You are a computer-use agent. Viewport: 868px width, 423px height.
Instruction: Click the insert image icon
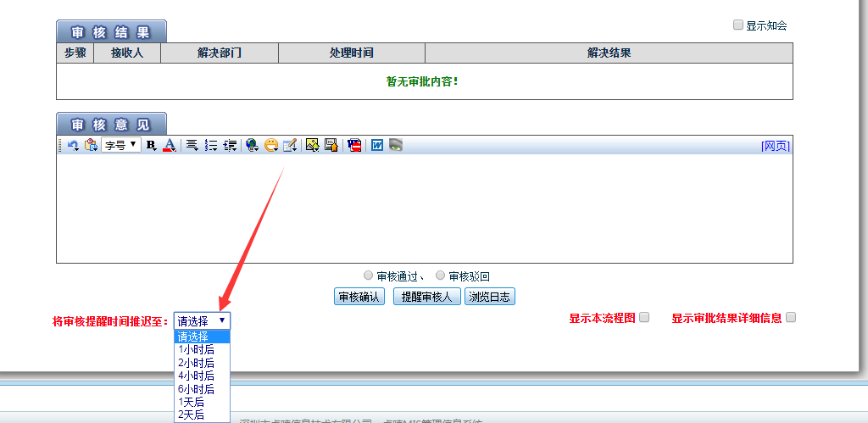pos(313,145)
